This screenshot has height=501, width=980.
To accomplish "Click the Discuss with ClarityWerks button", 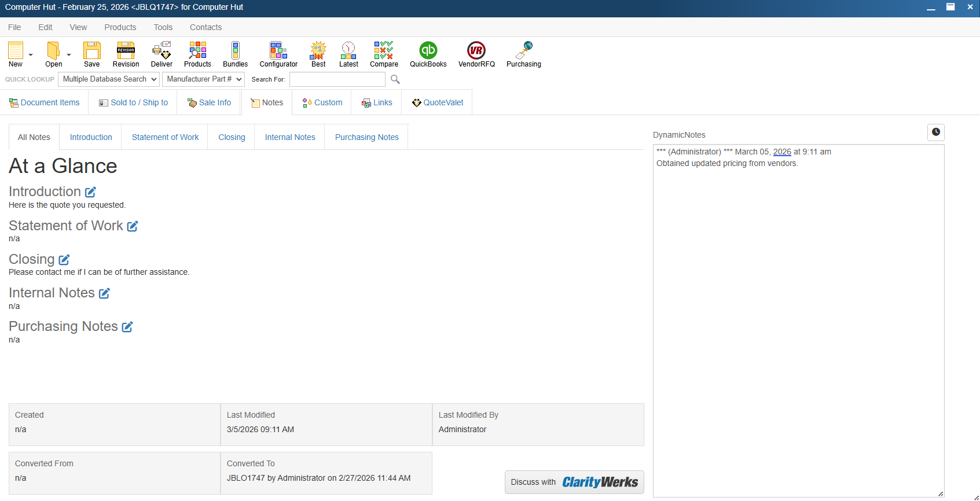I will click(x=574, y=482).
